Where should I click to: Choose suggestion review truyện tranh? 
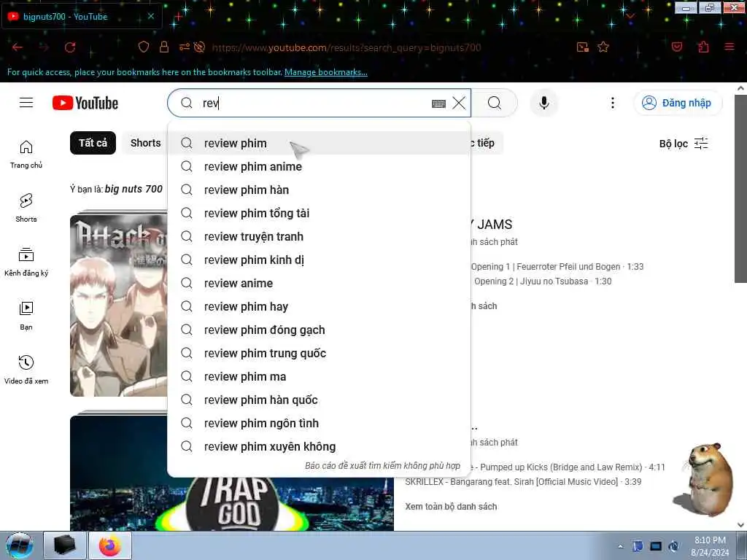[320, 237]
